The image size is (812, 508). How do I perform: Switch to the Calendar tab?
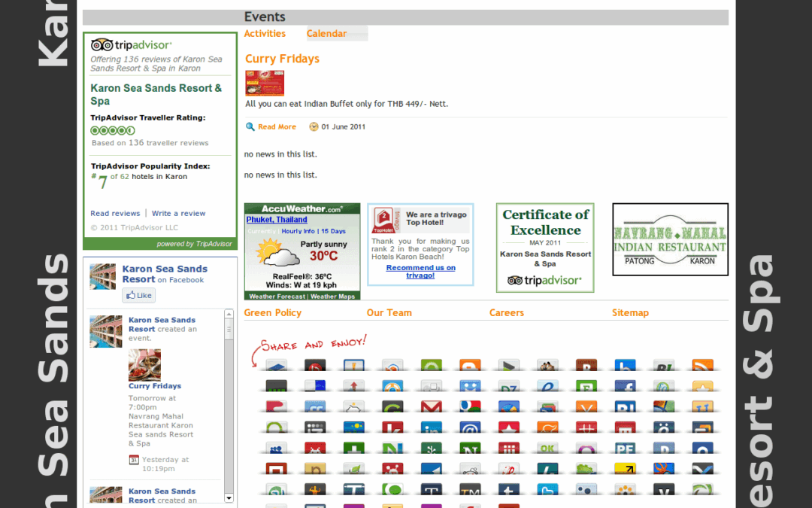tap(326, 33)
